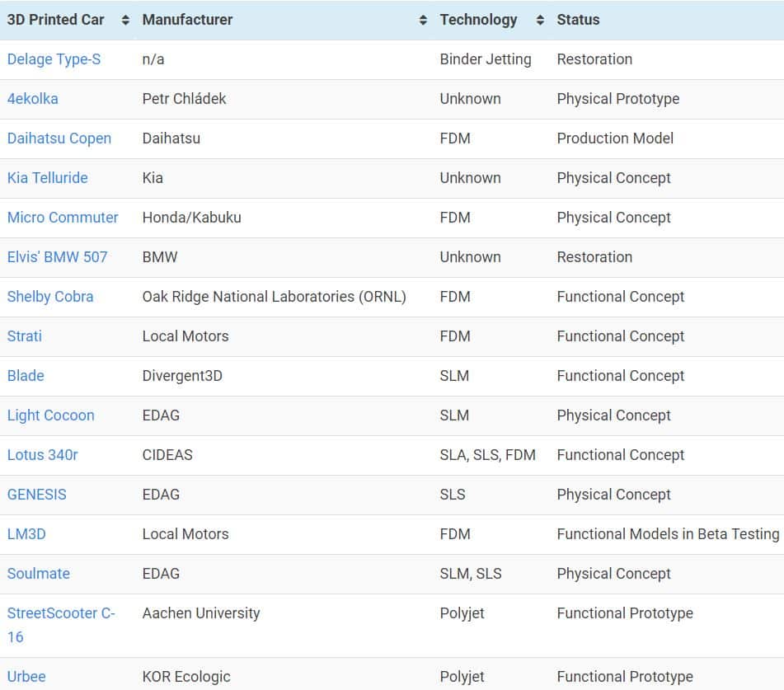Image resolution: width=784 pixels, height=690 pixels.
Task: Click the StreetScooter C-16 link
Action: [x=61, y=625]
